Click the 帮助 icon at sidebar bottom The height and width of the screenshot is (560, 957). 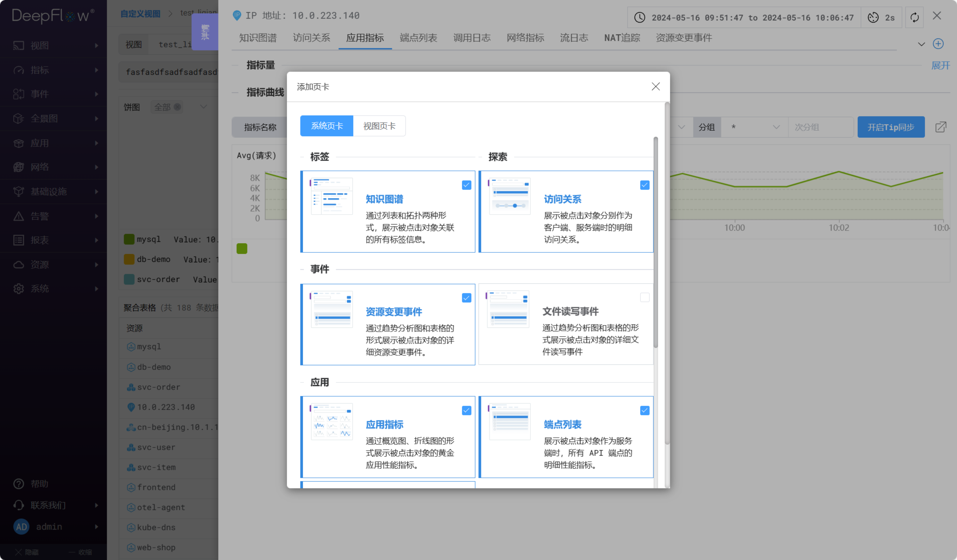18,483
